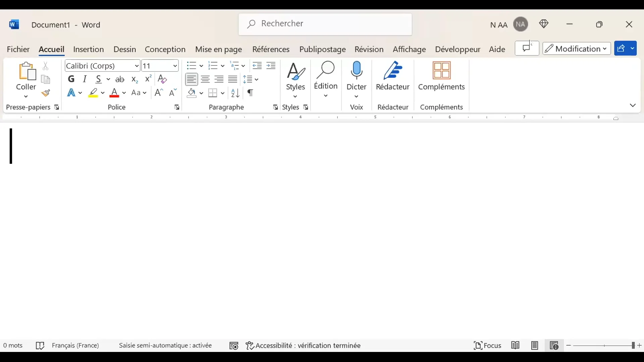Screen dimensions: 644x362
Task: Toggle superscript formatting
Action: [149, 79]
